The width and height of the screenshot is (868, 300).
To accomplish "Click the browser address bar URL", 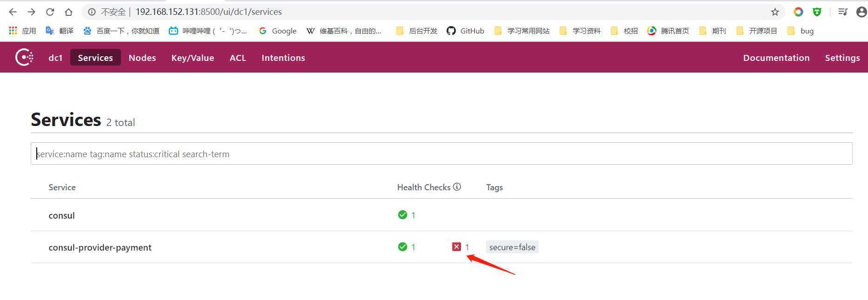I will click(208, 12).
